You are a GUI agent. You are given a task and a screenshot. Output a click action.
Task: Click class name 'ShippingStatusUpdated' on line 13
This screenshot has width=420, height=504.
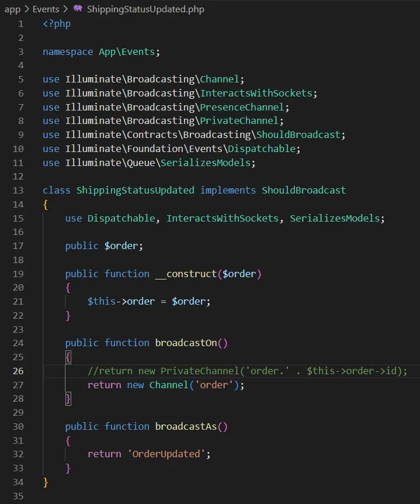tap(135, 190)
